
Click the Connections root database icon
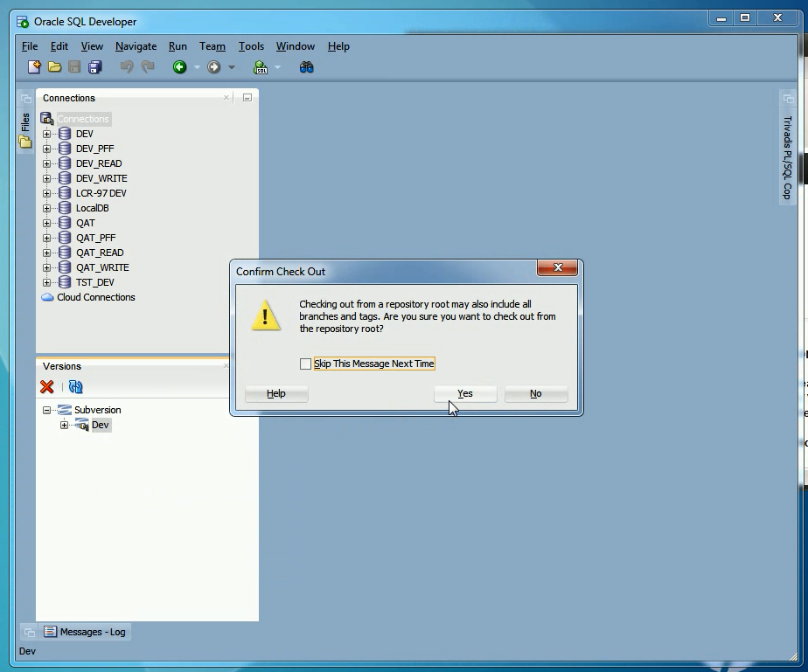(x=47, y=119)
